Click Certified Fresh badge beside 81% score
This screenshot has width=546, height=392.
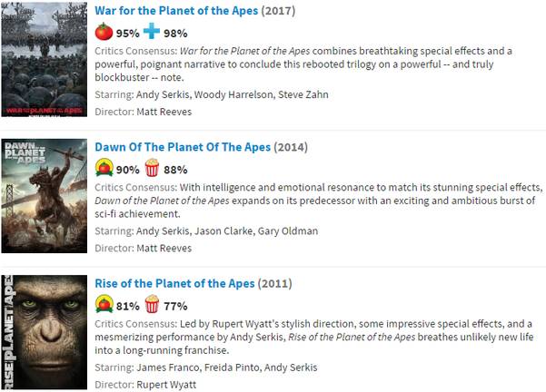104,304
